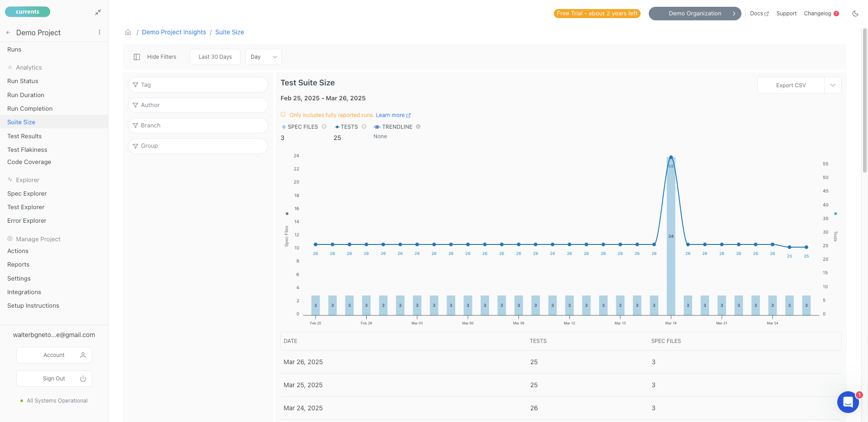
Task: Click the Hide Filters panel icon
Action: click(x=137, y=57)
